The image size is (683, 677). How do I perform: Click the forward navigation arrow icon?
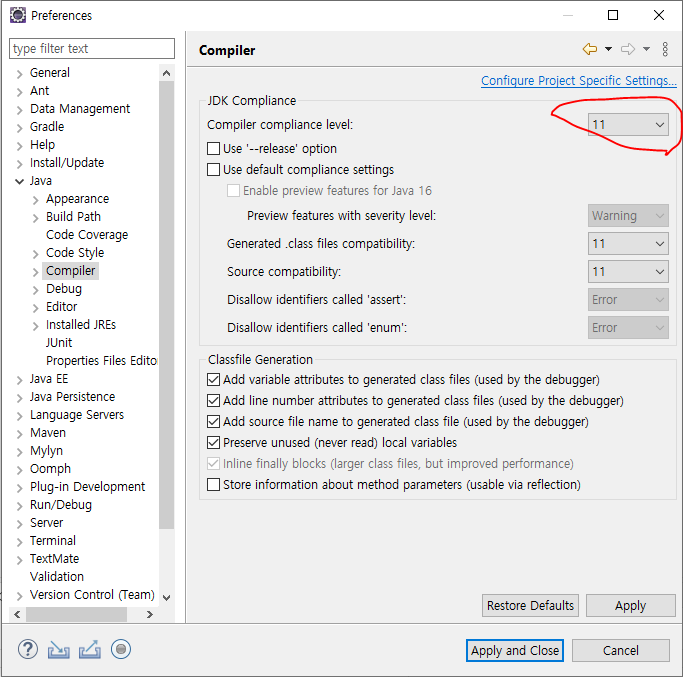[628, 49]
